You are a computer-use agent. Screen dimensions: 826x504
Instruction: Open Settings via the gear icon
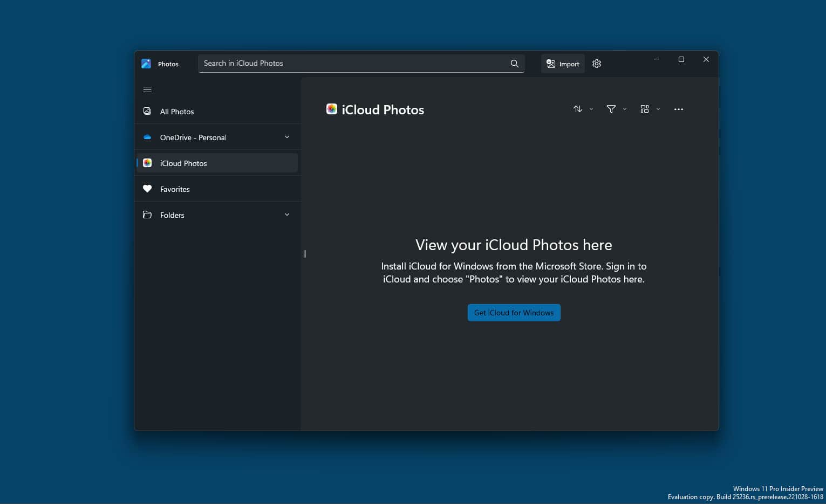596,64
